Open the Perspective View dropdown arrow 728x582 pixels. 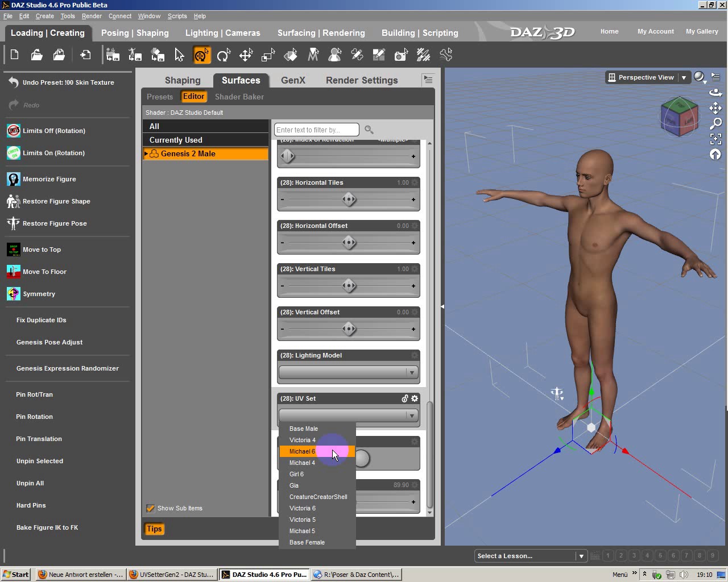pyautogui.click(x=684, y=77)
